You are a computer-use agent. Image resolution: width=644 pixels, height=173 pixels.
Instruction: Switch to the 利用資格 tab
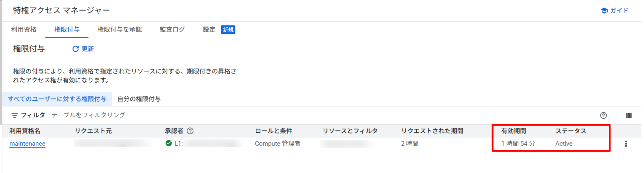(x=24, y=30)
